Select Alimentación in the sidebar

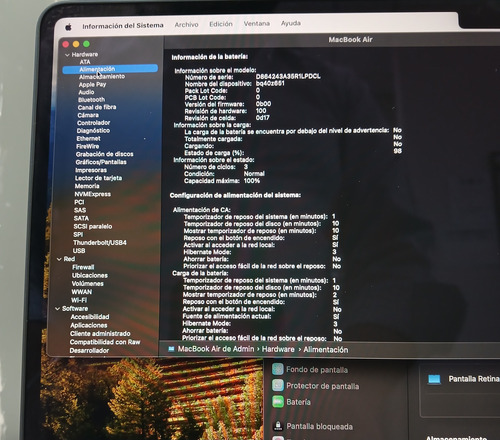(110, 69)
